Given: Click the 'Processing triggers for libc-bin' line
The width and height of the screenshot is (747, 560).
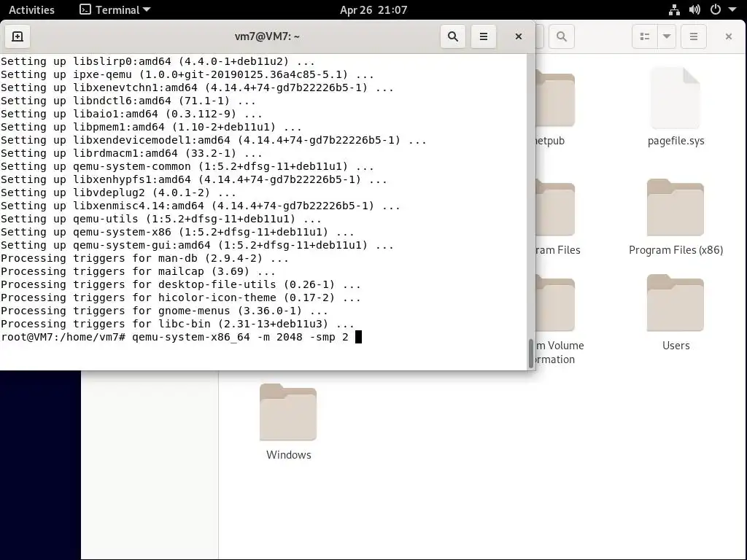Looking at the screenshot, I should (178, 324).
